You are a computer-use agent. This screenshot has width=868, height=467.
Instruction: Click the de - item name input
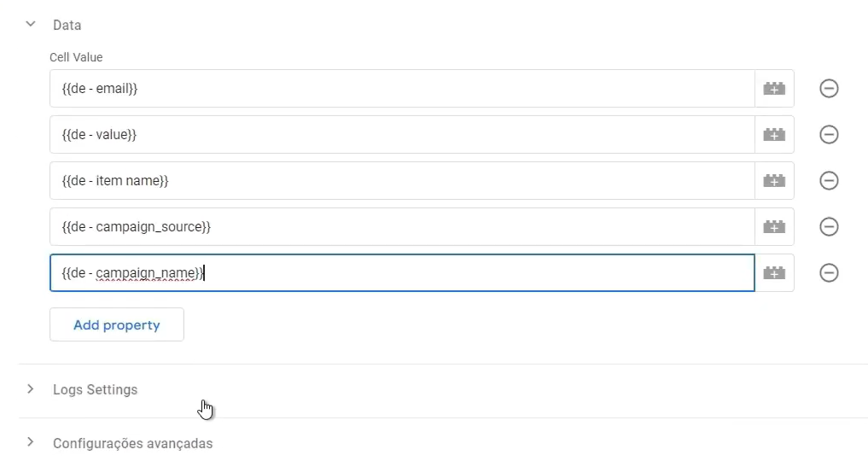(401, 181)
